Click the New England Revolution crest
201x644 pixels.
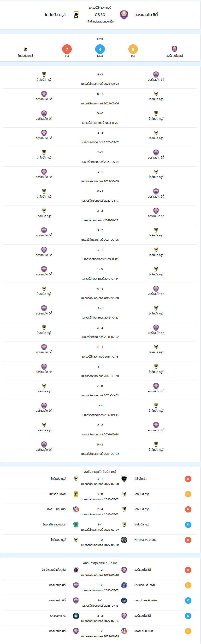[76, 570]
